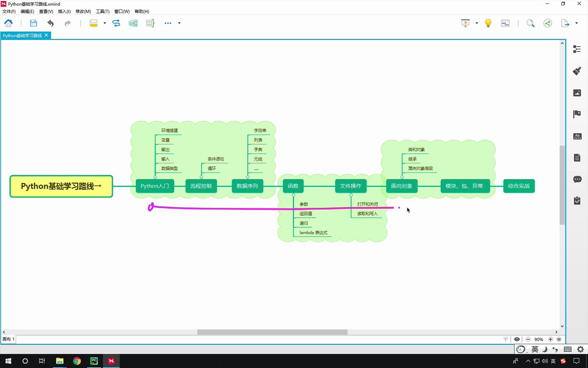Collapse the 面向对象 subtopics circle
The height and width of the screenshot is (368, 588).
[x=402, y=177]
